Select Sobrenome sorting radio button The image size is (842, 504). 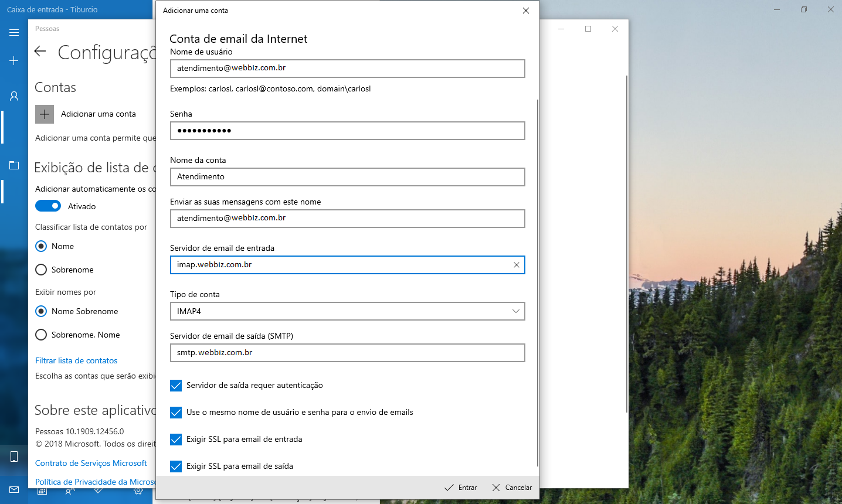point(41,270)
